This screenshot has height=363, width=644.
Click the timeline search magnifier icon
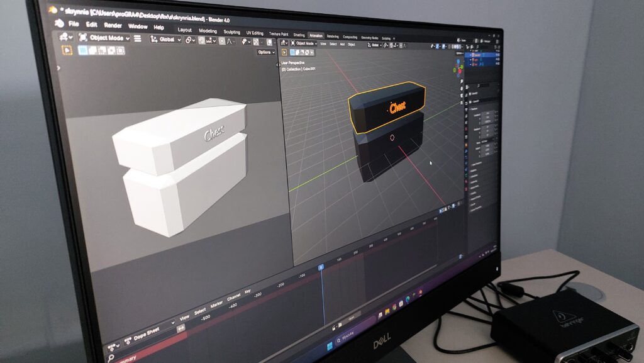point(111,359)
